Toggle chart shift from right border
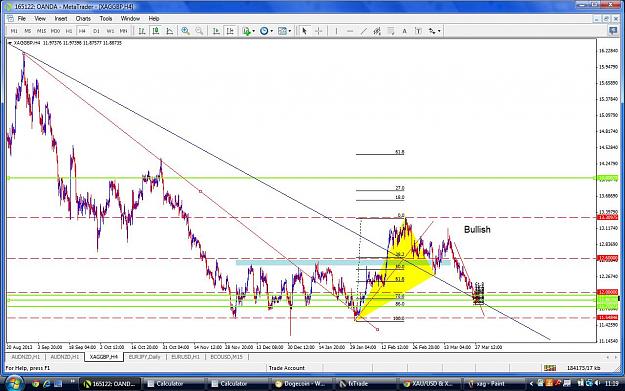 [x=230, y=31]
